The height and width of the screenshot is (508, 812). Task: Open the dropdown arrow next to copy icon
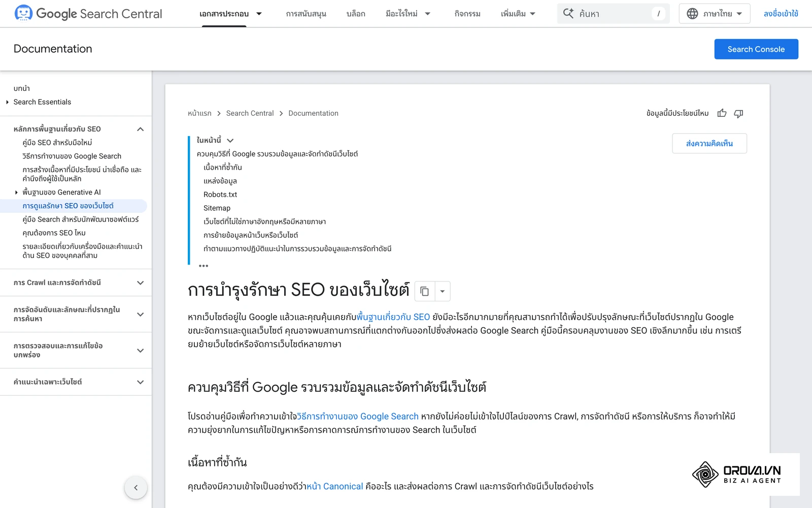pyautogui.click(x=443, y=292)
